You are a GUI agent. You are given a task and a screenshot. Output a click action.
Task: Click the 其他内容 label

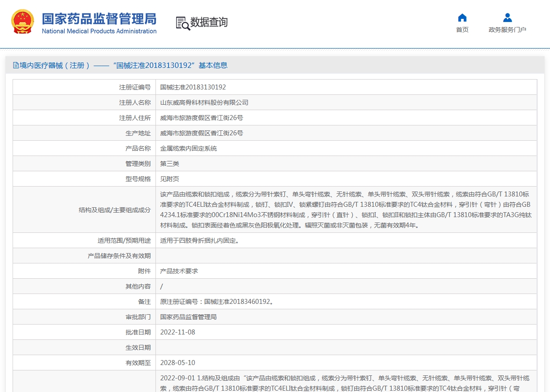138,286
